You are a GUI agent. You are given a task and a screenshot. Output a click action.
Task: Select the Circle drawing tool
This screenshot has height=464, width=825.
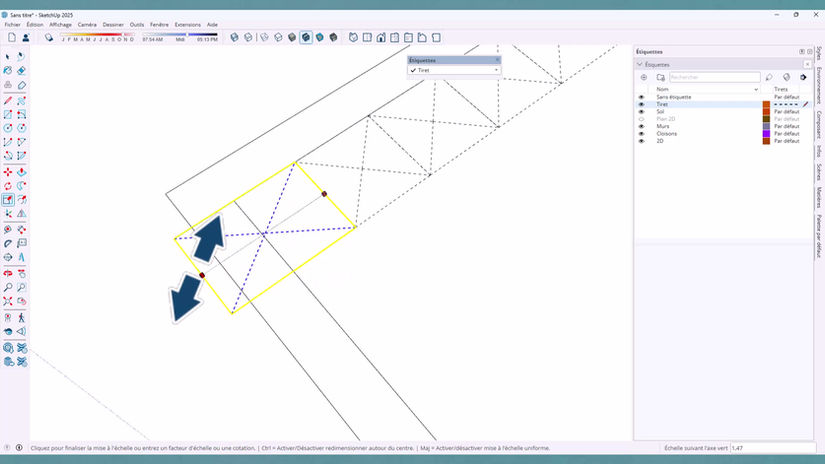click(8, 128)
